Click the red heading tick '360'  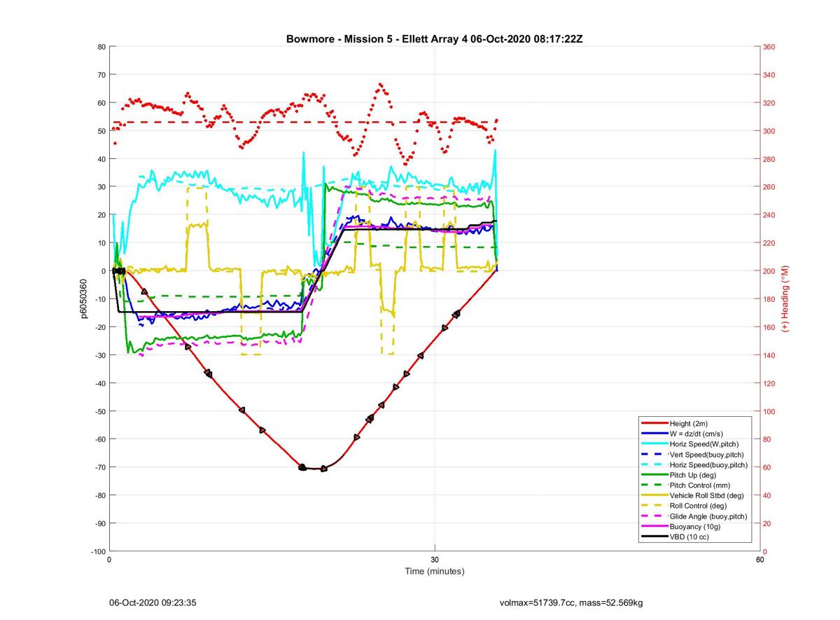pos(769,47)
